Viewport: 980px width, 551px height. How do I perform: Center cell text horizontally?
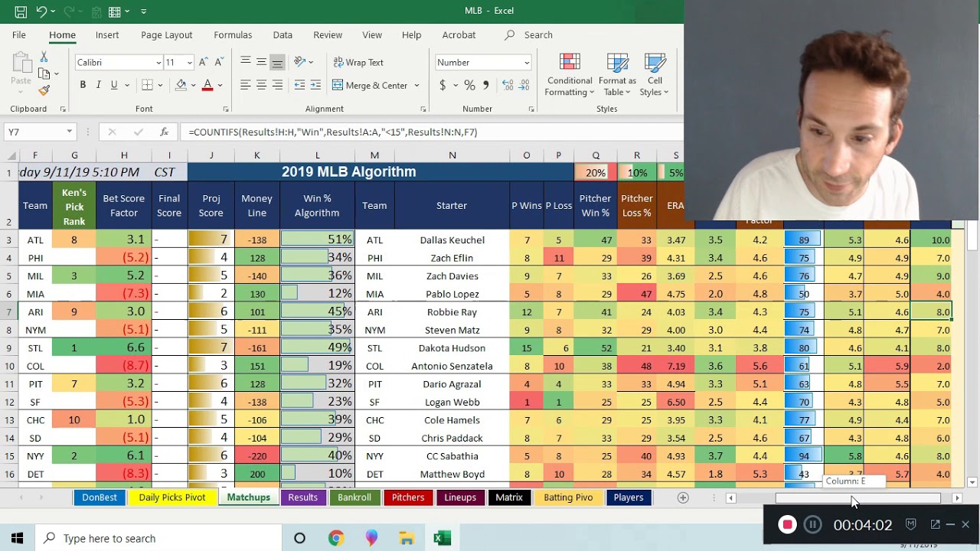pos(261,85)
